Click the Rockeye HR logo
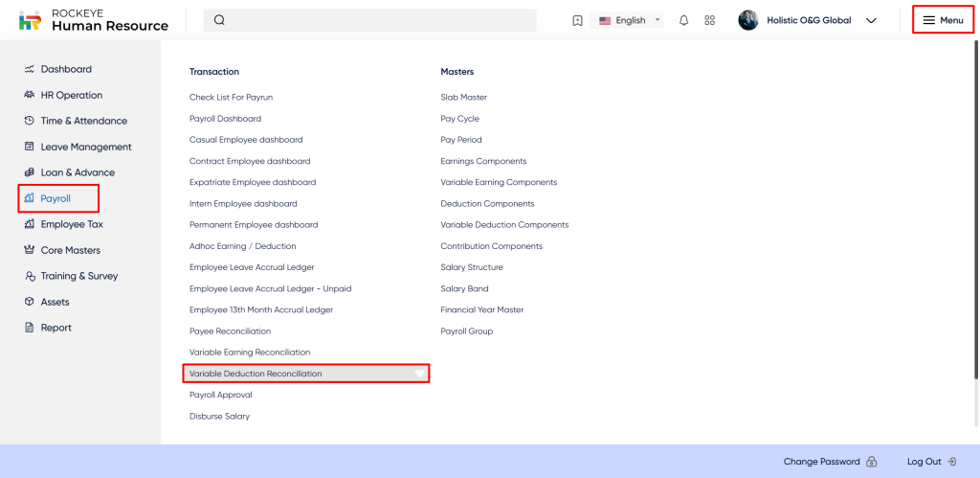980x478 pixels. [x=31, y=20]
